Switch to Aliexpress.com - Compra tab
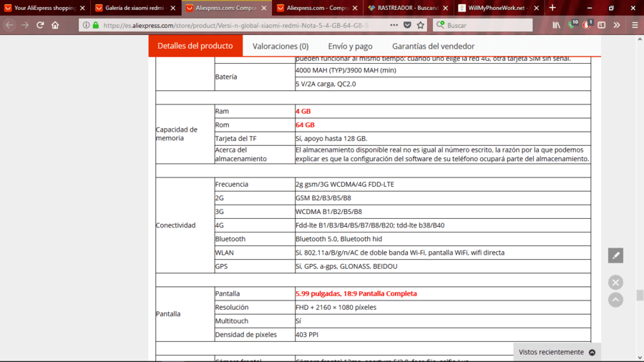The width and height of the screenshot is (644, 362). 317,8
